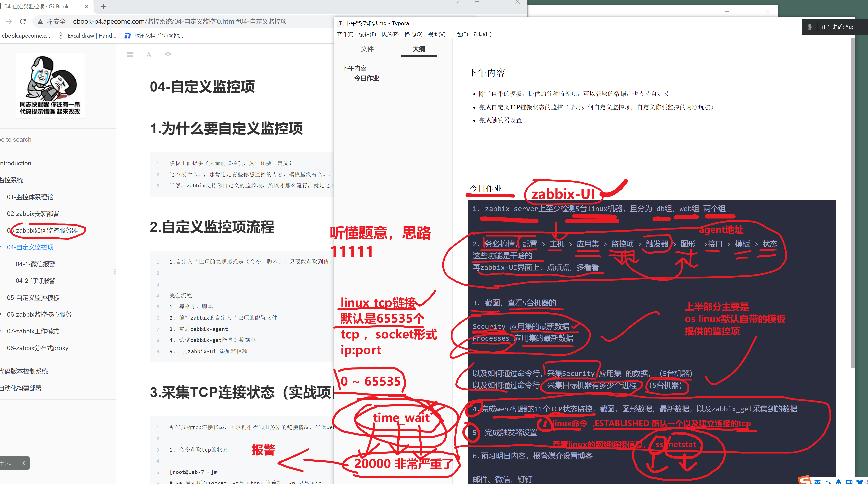Image resolution: width=868 pixels, height=484 pixels.
Task: Open 06-zabbix监控核心服务 in the sidebar
Action: pos(39,315)
